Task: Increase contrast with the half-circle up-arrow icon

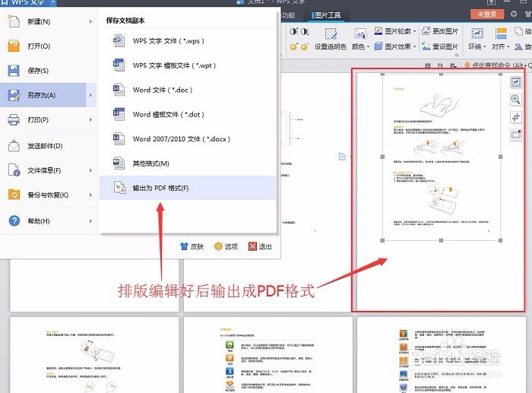Action: pos(293,32)
